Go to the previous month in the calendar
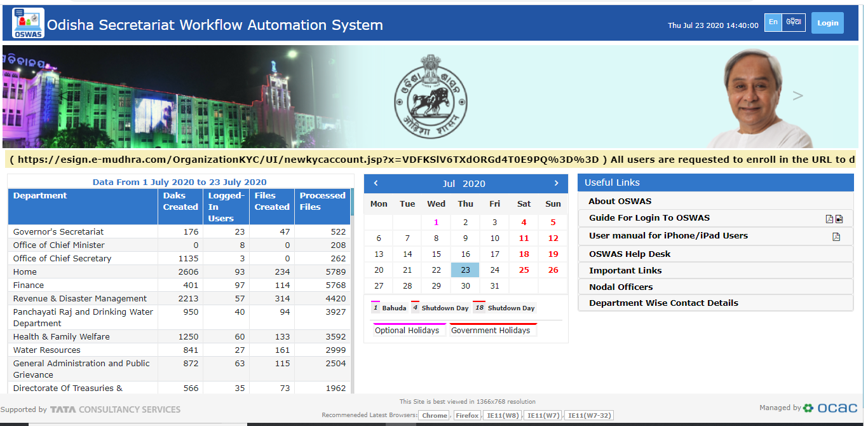Image resolution: width=868 pixels, height=426 pixels. [376, 183]
